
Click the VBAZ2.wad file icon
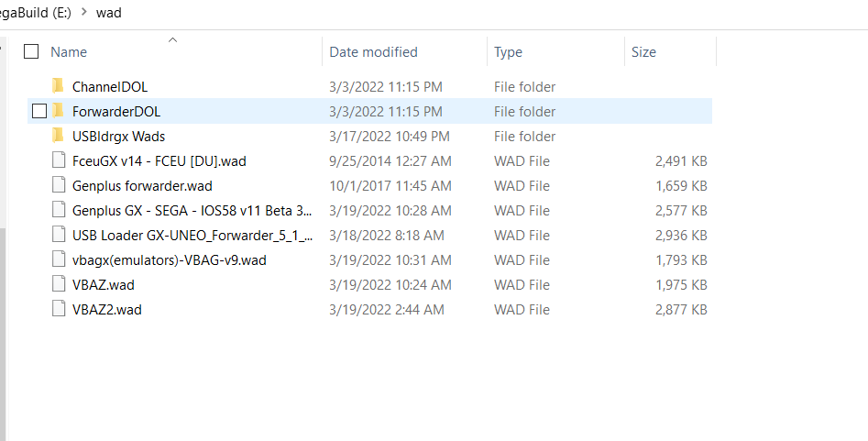59,309
